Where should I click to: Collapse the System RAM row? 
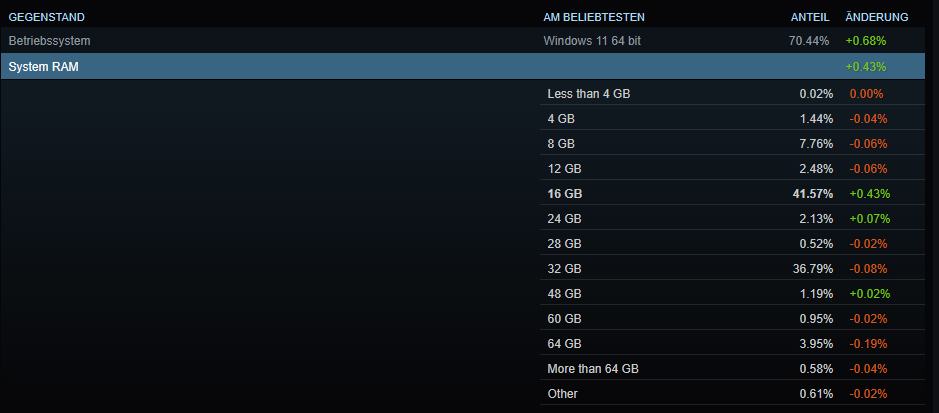[463, 66]
